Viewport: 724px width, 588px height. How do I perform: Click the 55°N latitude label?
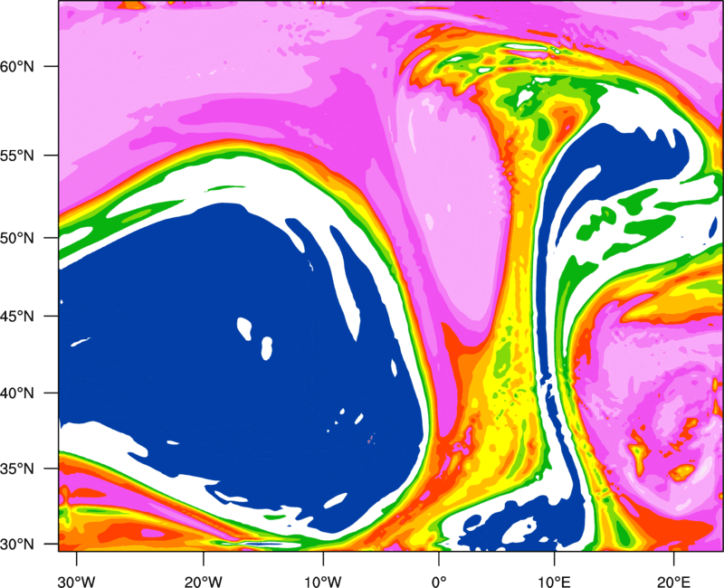(x=17, y=156)
